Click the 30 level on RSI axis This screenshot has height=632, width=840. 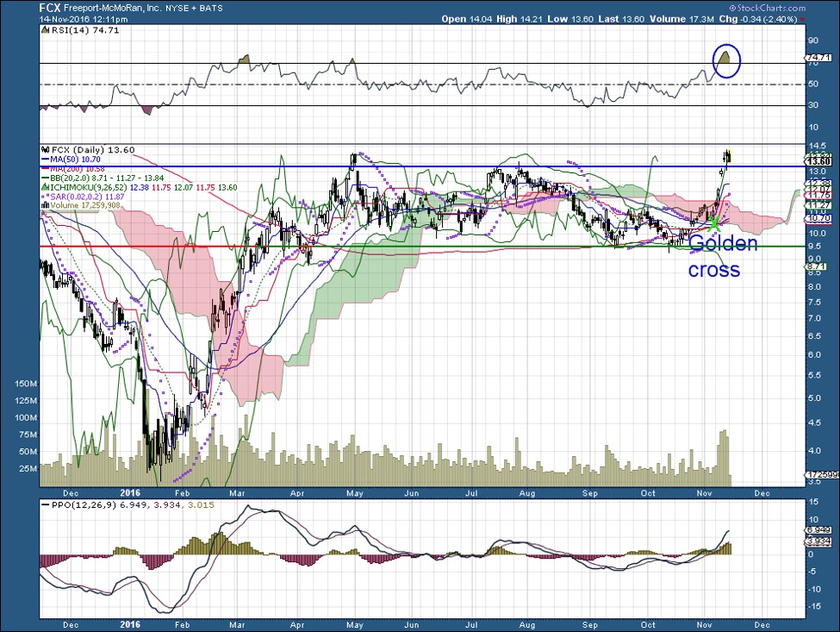click(813, 105)
